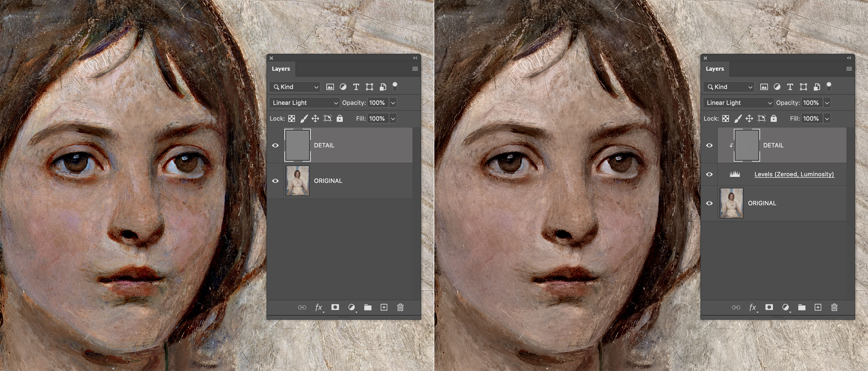This screenshot has width=868, height=371.
Task: Filter type layers in left Layers panel
Action: pos(356,87)
